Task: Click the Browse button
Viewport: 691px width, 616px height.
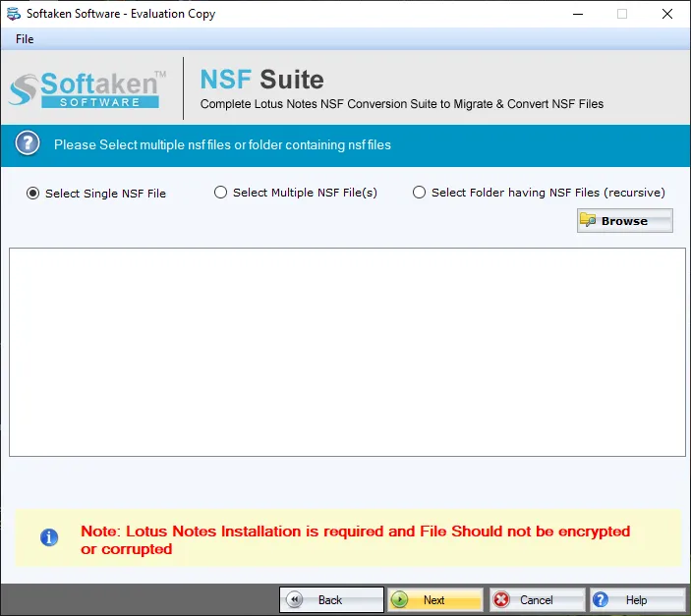Action: (625, 221)
